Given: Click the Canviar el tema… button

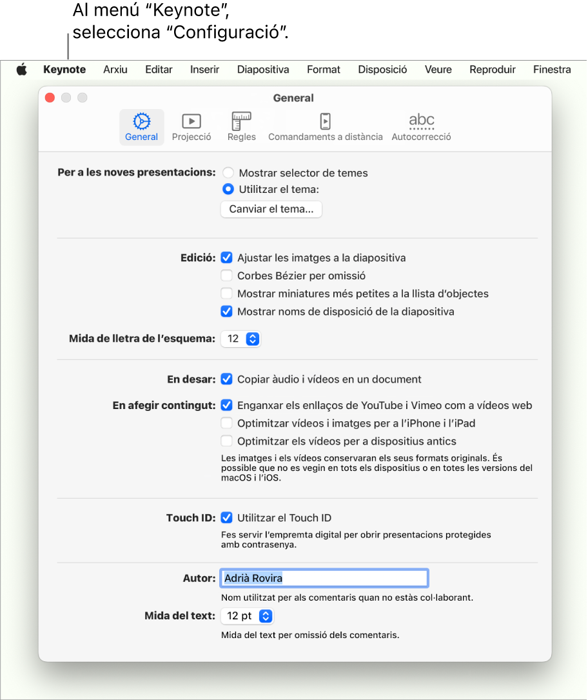Looking at the screenshot, I should (271, 209).
